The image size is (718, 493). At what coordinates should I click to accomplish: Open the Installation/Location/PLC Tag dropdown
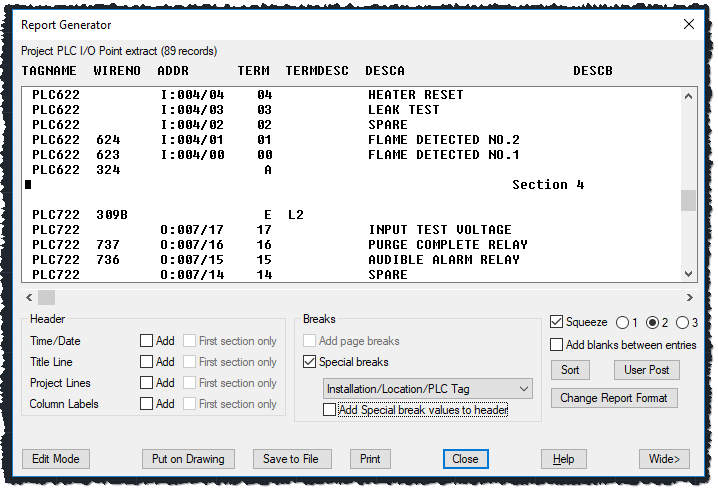(x=428, y=389)
